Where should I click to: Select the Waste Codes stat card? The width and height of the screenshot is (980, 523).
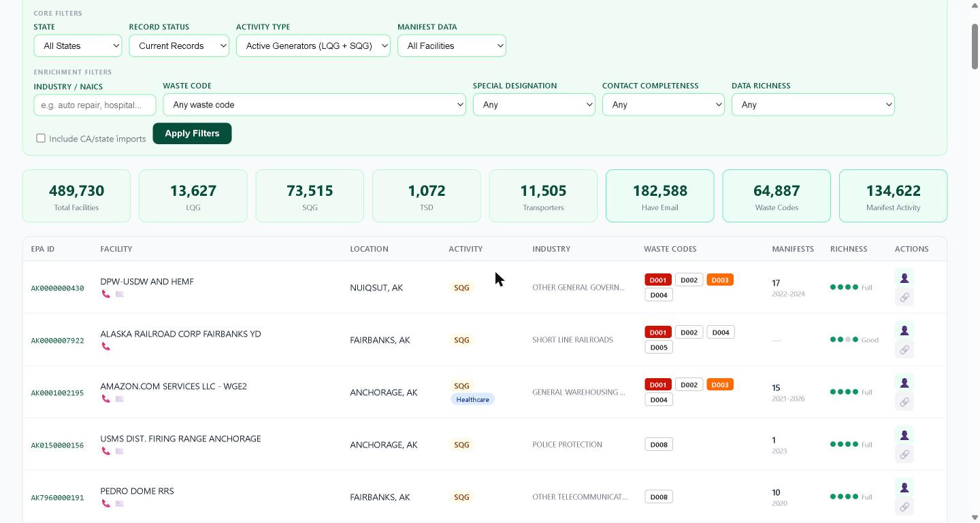[x=777, y=196]
